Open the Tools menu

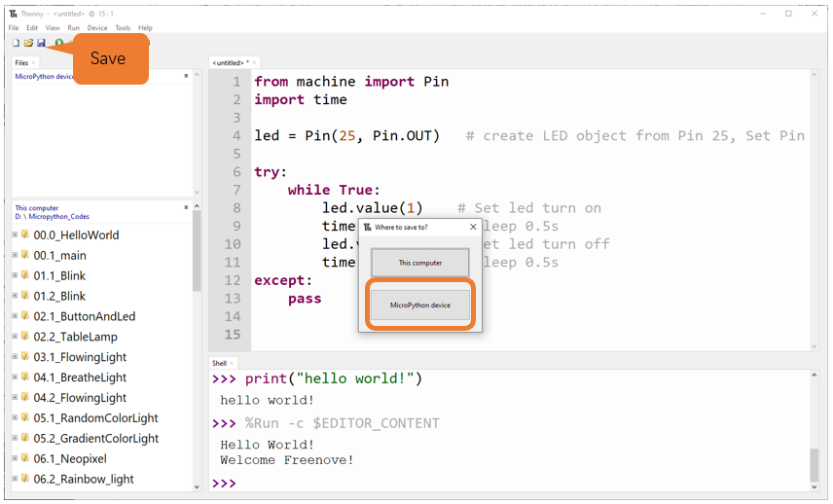coord(123,27)
